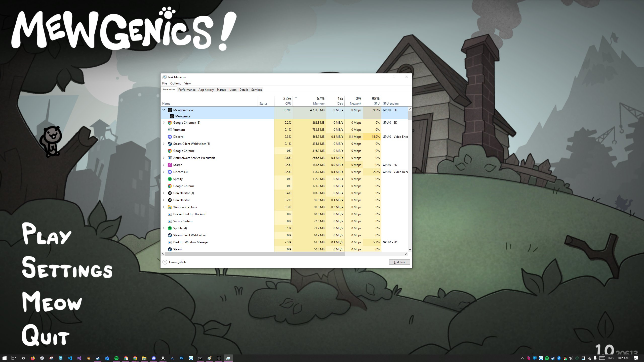Click Settings in the game menu
Image resolution: width=644 pixels, height=362 pixels.
[x=67, y=268]
